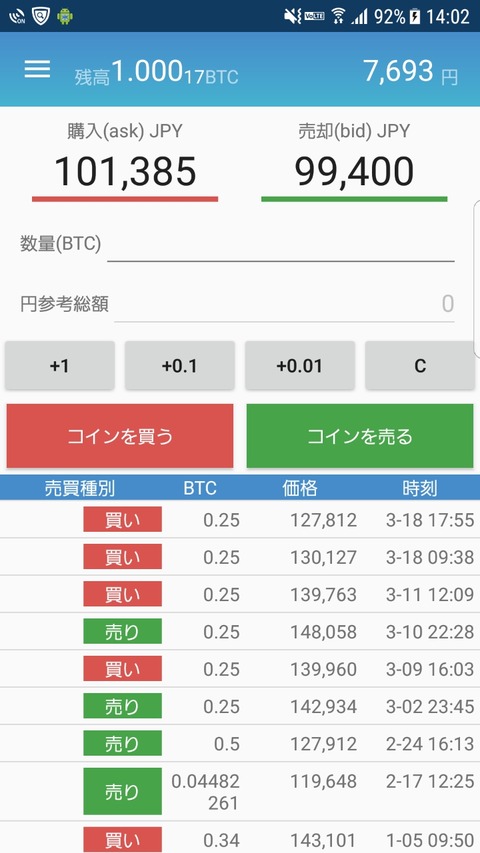Select the 99,400 bid price

354,171
